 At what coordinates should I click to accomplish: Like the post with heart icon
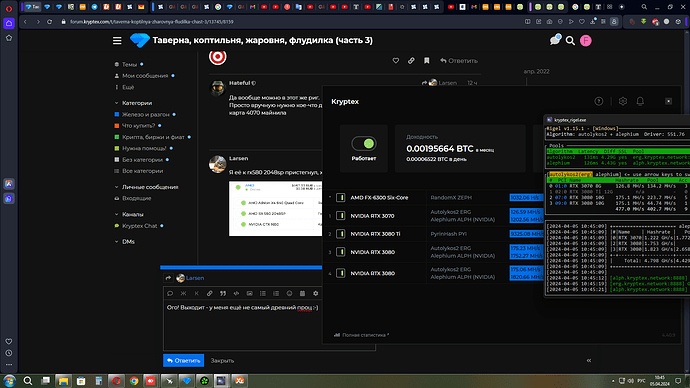point(396,61)
